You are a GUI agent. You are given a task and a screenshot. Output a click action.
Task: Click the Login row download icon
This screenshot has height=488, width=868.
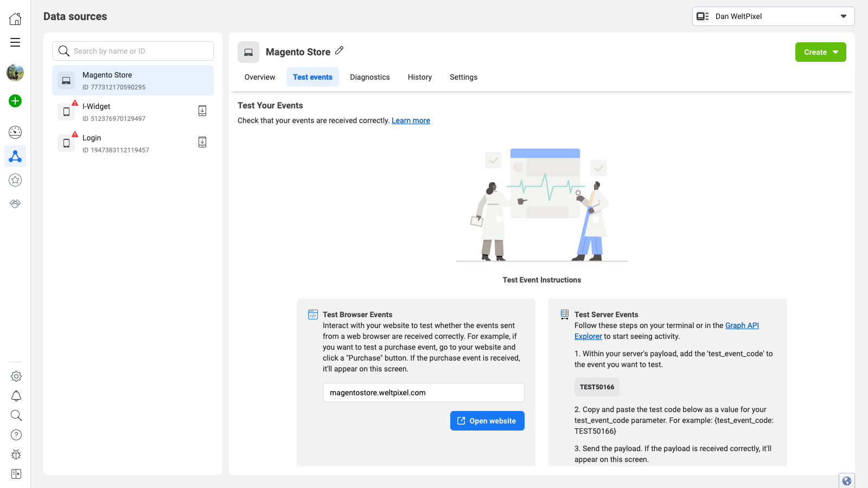click(202, 142)
